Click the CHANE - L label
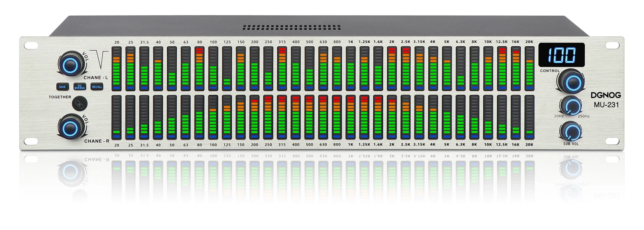 (x=96, y=78)
